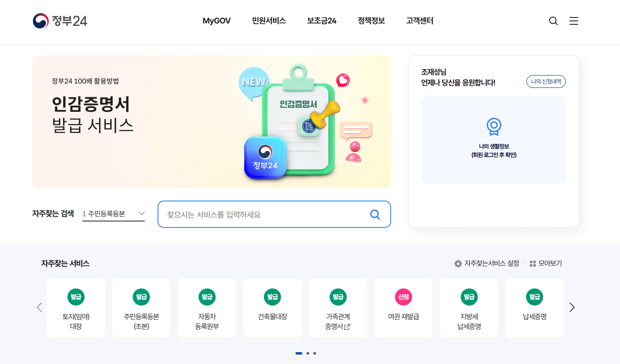Click the 모아보기 grid icon
Screen dimensions: 620x364
pos(532,264)
